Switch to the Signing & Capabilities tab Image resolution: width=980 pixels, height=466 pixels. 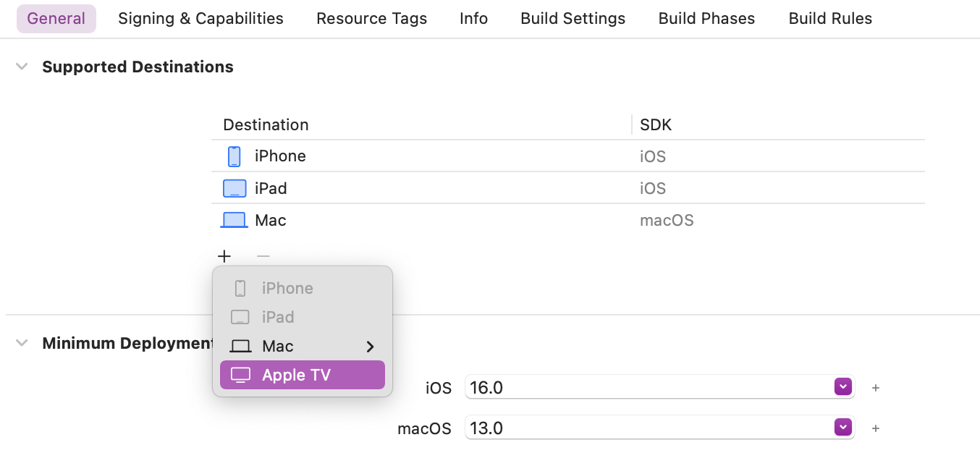point(201,19)
